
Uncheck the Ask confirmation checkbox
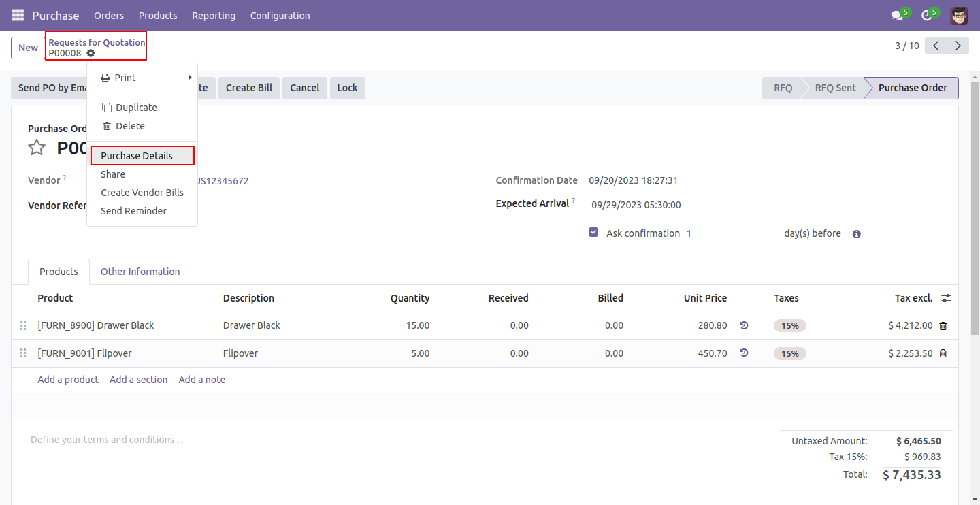tap(593, 232)
